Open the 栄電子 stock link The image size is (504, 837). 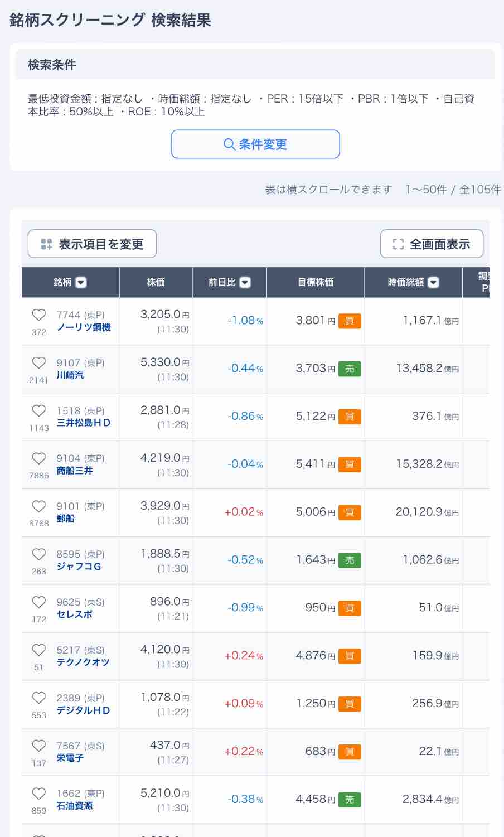point(70,759)
